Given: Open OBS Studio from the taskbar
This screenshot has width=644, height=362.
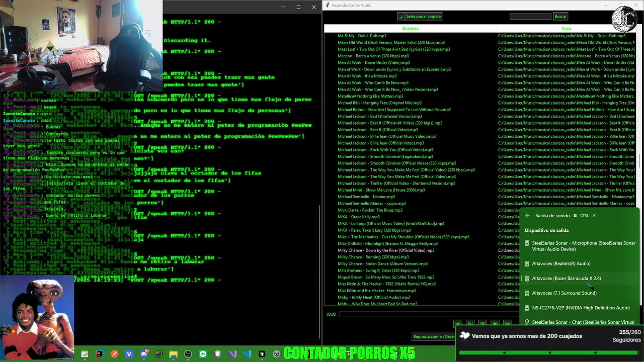Looking at the screenshot, I should 188,354.
